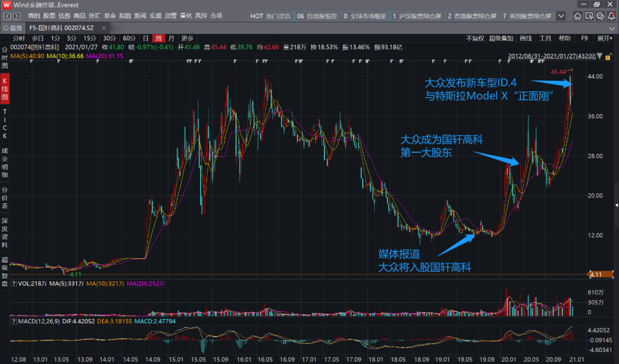Switch chart period to 周 (weekly)
The image size is (619, 364).
(158, 38)
